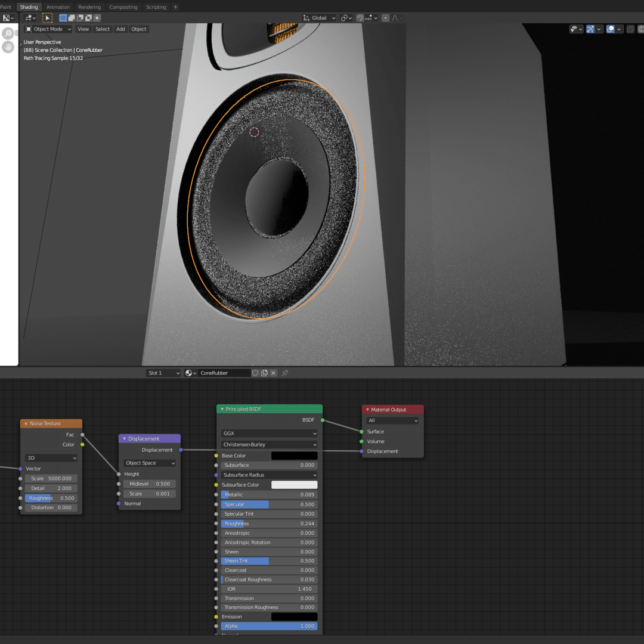Collapse the Principled BSDF node
This screenshot has height=644, width=644.
click(222, 409)
